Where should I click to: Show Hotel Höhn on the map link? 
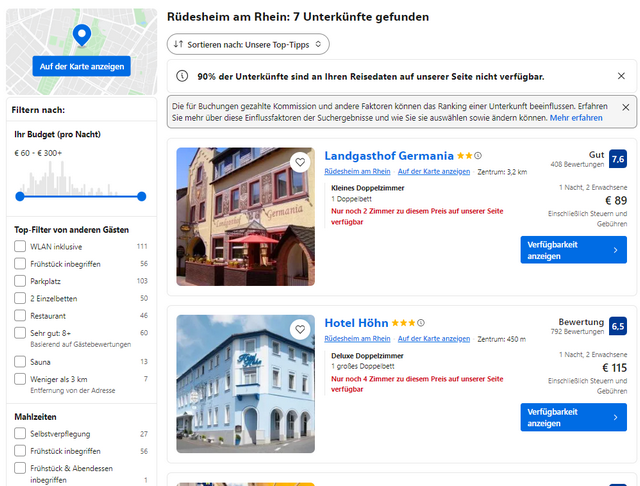click(x=434, y=339)
